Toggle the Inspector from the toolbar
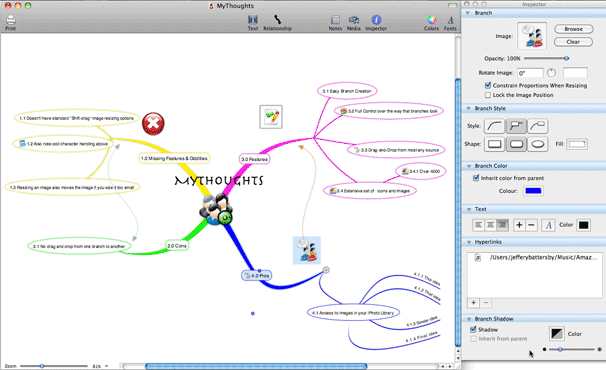606x370 pixels. pos(376,23)
